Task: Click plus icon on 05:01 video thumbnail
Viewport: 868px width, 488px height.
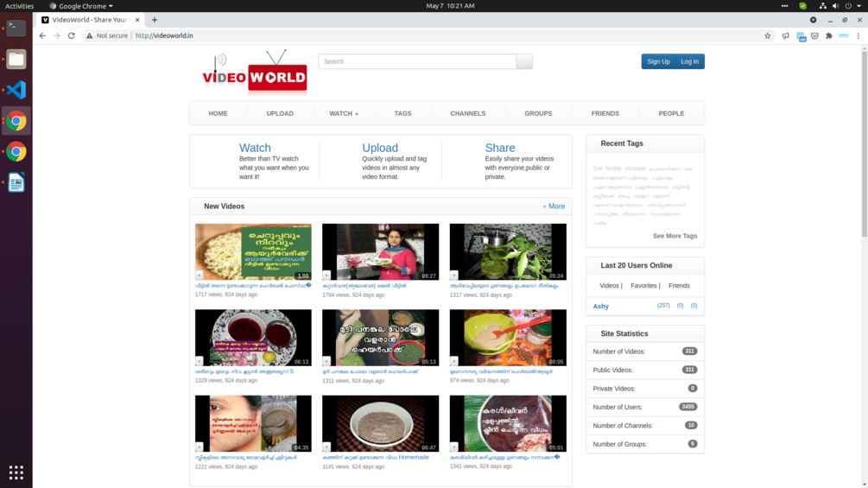Action: coord(454,447)
